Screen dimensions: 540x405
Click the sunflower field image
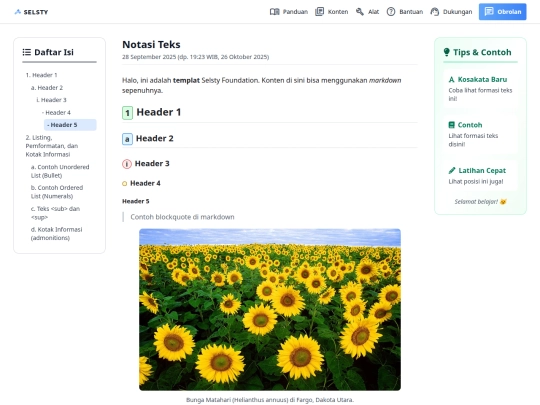click(270, 309)
